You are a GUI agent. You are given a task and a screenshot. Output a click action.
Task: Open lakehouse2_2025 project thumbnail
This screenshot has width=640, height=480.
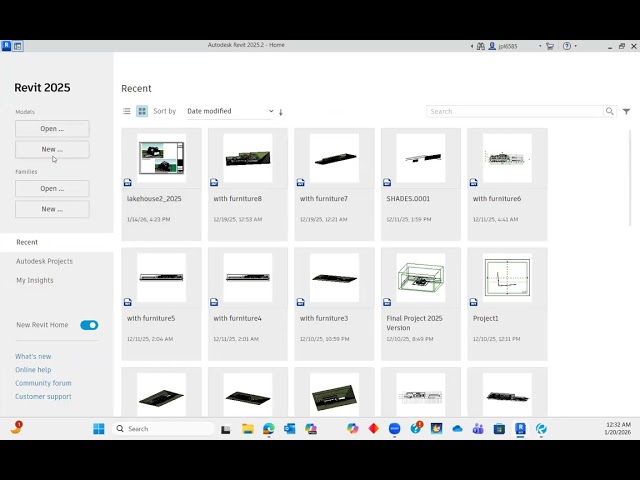point(161,158)
